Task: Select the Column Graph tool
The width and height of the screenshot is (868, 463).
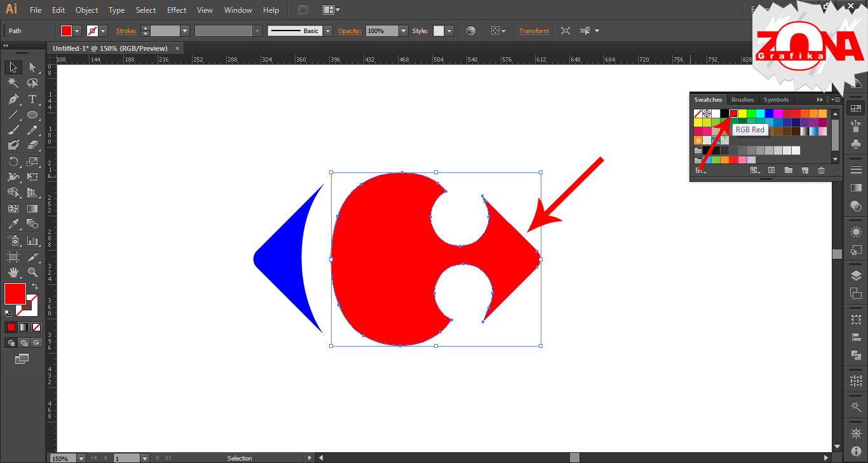Action: click(32, 240)
